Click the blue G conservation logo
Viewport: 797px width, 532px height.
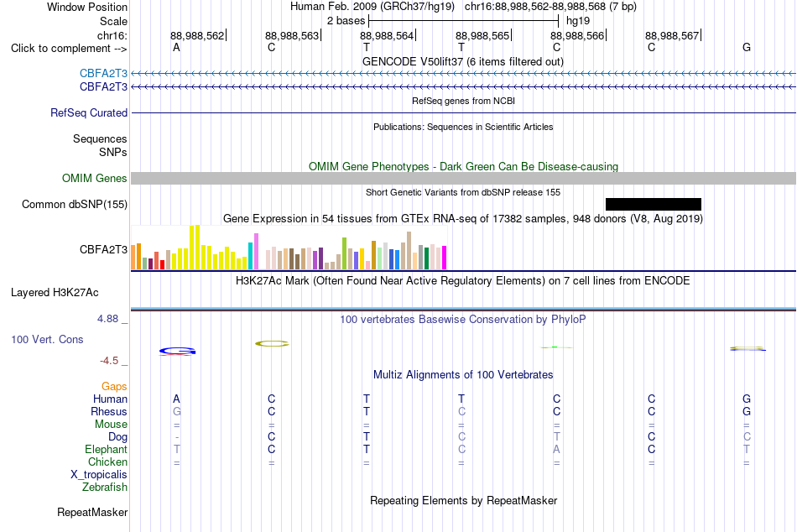click(177, 351)
